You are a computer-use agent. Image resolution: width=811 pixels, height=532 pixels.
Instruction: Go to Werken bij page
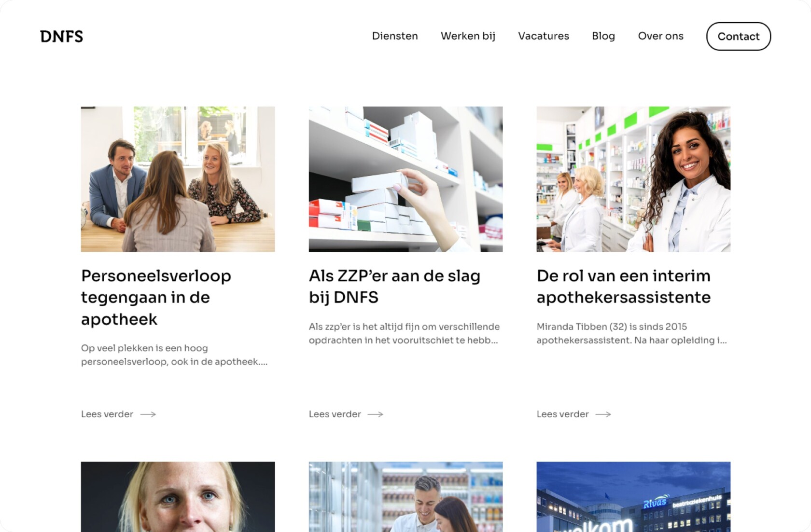click(x=468, y=36)
